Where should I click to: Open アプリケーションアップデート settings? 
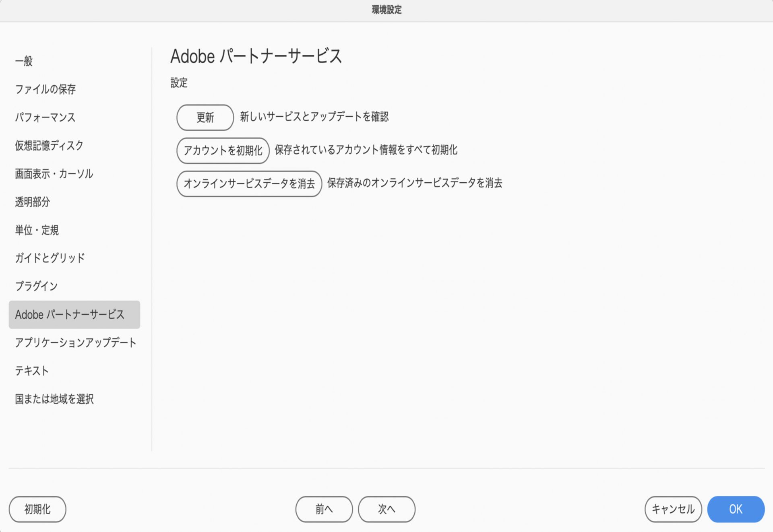75,342
